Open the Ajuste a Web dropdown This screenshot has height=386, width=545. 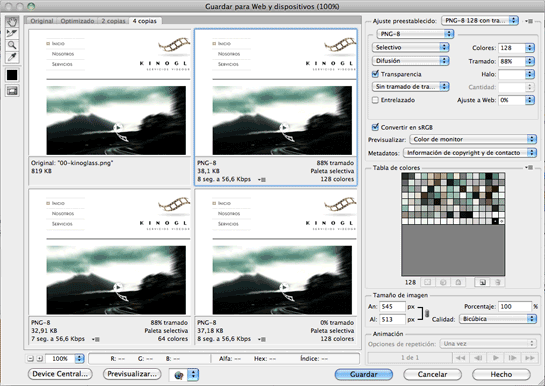530,100
